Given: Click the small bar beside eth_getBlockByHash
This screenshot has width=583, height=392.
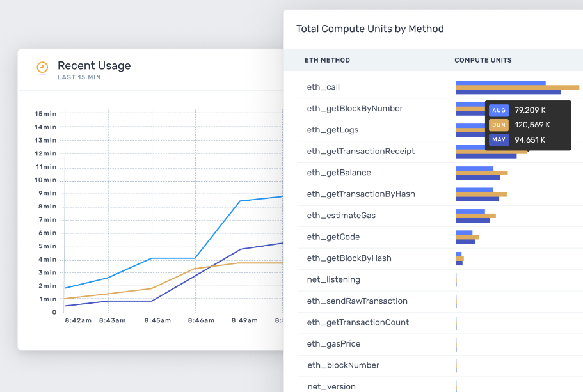Looking at the screenshot, I should 458,258.
